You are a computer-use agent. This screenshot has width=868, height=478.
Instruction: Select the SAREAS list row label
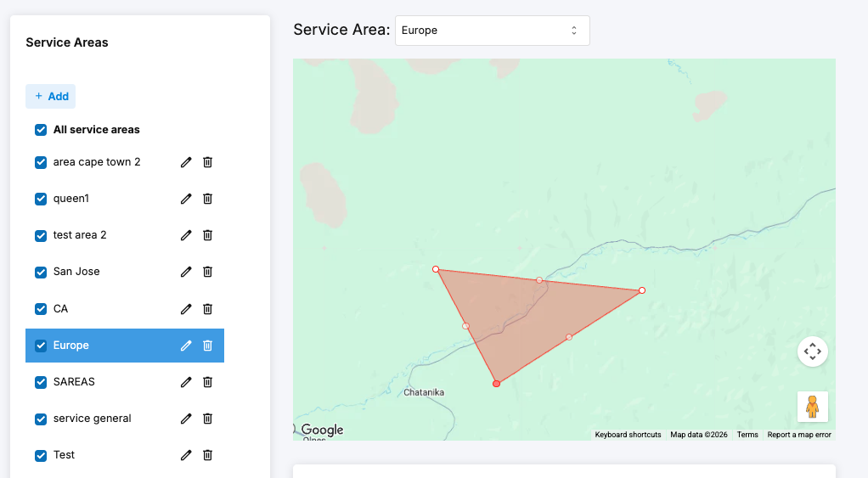(x=74, y=382)
